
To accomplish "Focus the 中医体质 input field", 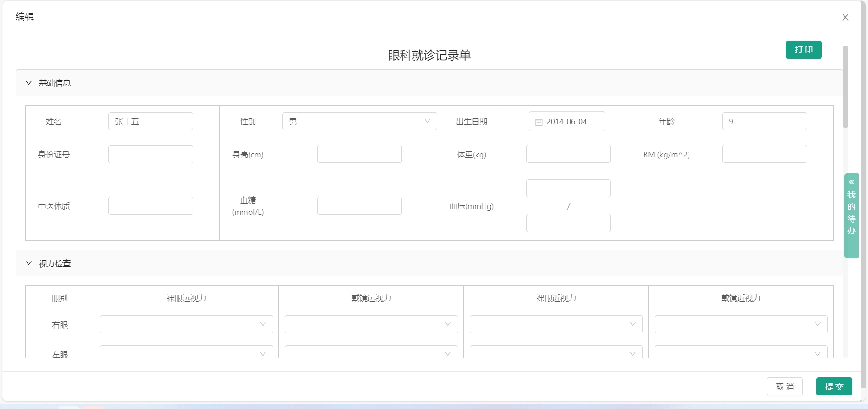I will [x=151, y=206].
